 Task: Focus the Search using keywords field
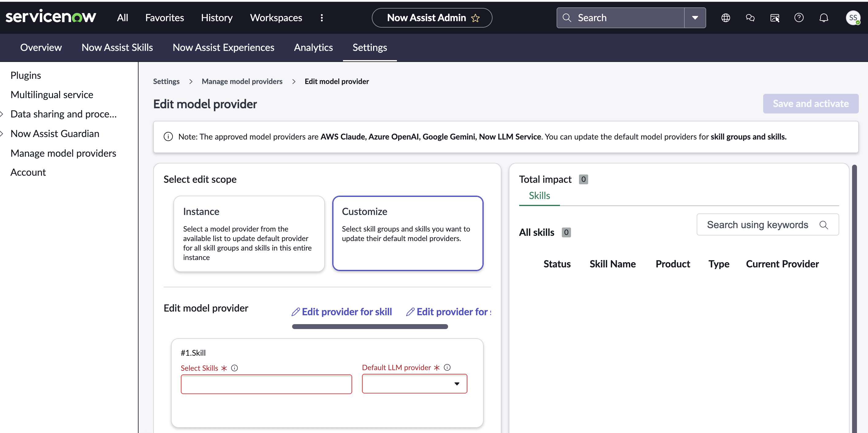(x=767, y=224)
